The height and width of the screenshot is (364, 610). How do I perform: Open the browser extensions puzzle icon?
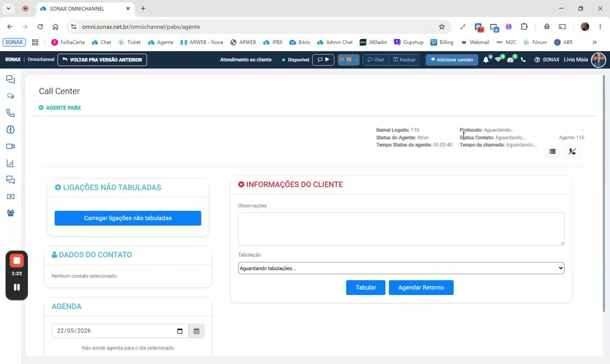pos(524,27)
